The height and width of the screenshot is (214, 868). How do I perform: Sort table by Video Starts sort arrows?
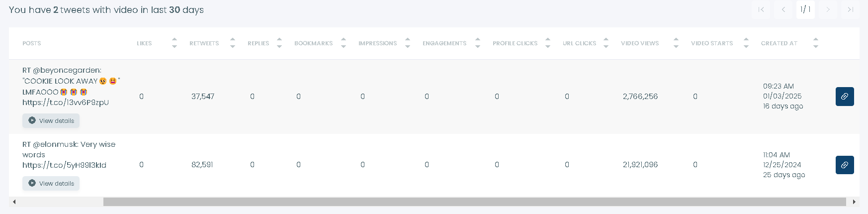pos(746,43)
